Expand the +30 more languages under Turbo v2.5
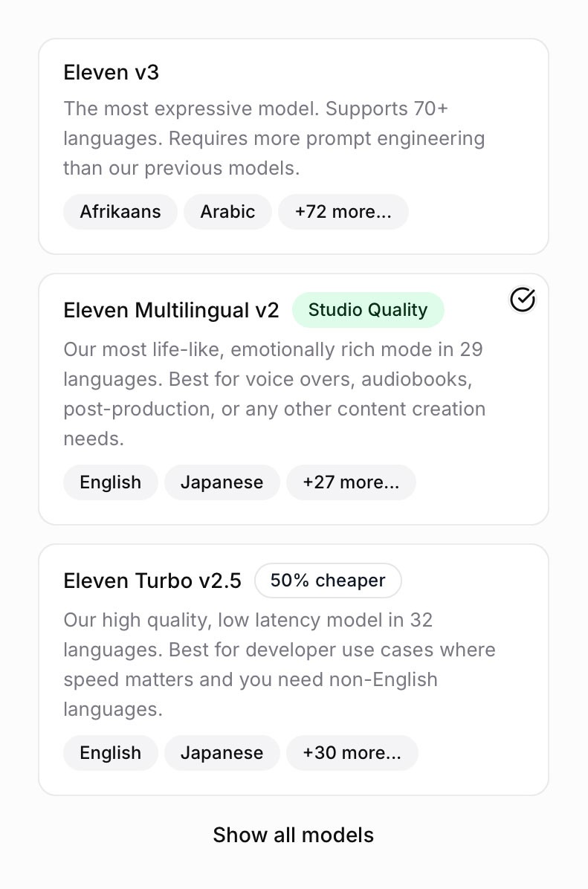588x889 pixels. click(352, 753)
